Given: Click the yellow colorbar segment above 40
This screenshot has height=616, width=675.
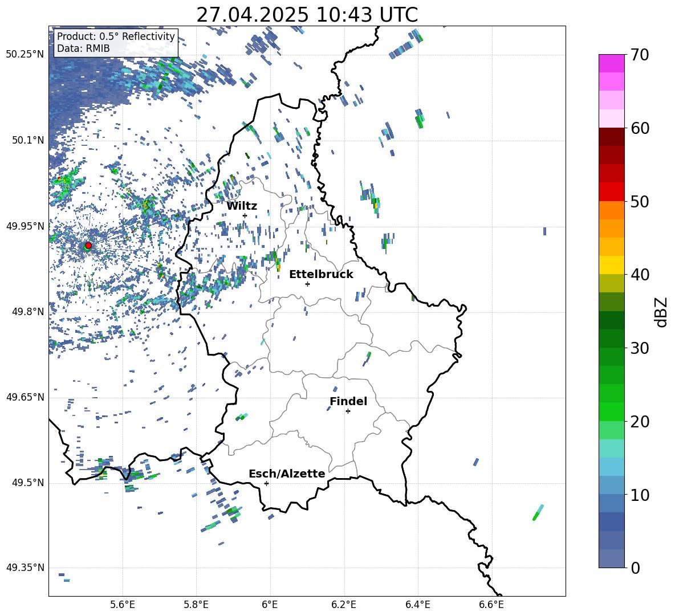Looking at the screenshot, I should pyautogui.click(x=612, y=264).
